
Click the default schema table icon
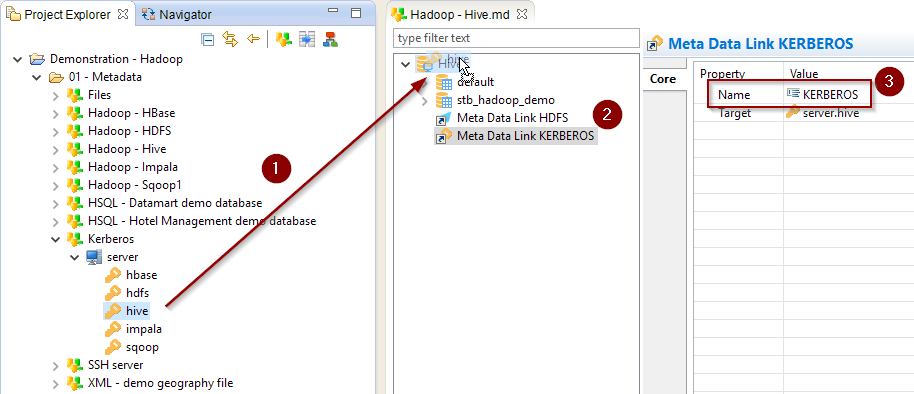tap(444, 83)
